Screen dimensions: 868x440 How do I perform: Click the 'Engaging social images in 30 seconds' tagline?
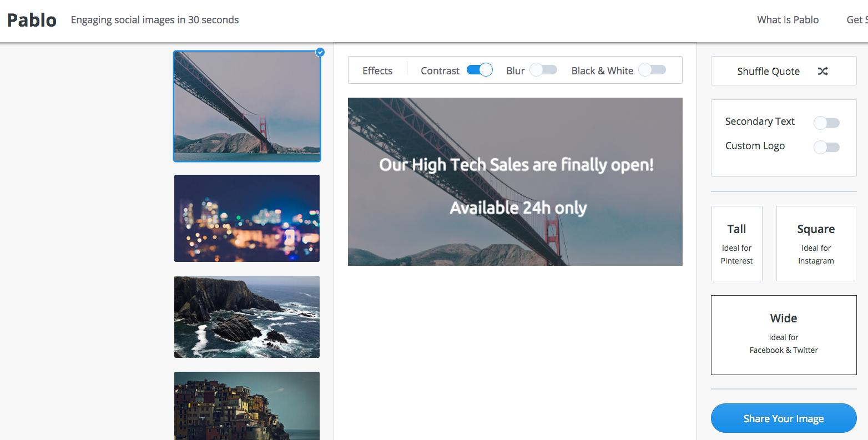155,20
